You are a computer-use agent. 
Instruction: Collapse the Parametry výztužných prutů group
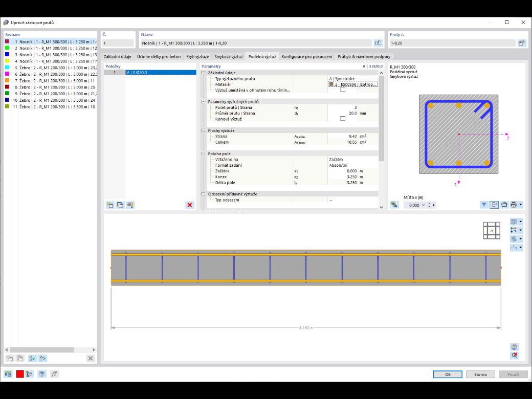click(204, 101)
